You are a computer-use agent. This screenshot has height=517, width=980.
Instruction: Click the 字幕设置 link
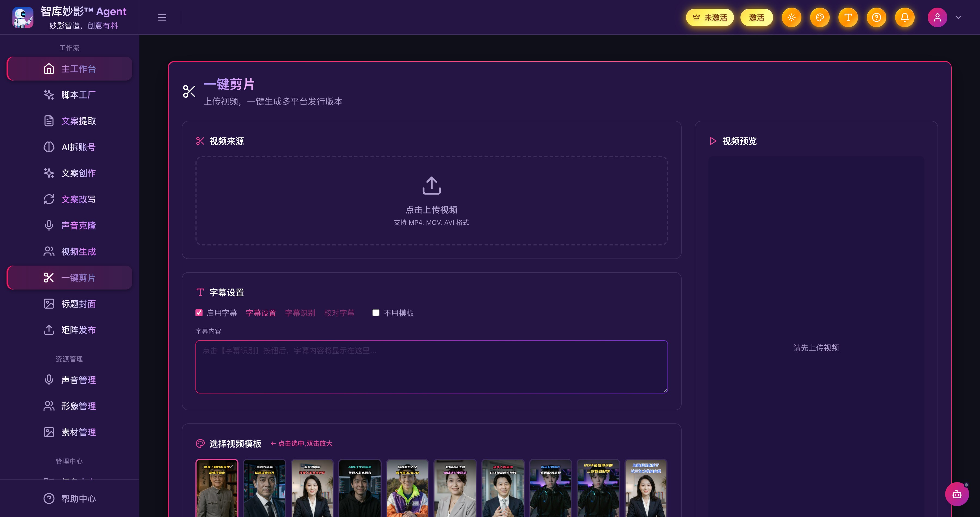click(x=261, y=313)
